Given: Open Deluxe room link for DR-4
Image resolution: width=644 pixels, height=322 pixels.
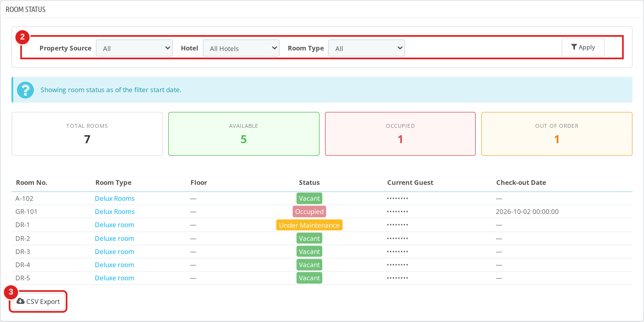Looking at the screenshot, I should [115, 265].
